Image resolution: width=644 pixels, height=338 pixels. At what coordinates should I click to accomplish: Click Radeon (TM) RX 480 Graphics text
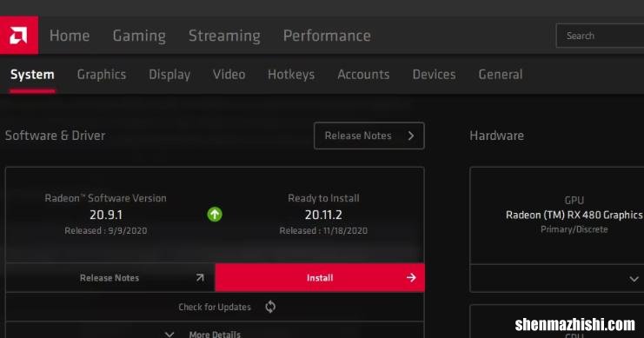tap(574, 215)
